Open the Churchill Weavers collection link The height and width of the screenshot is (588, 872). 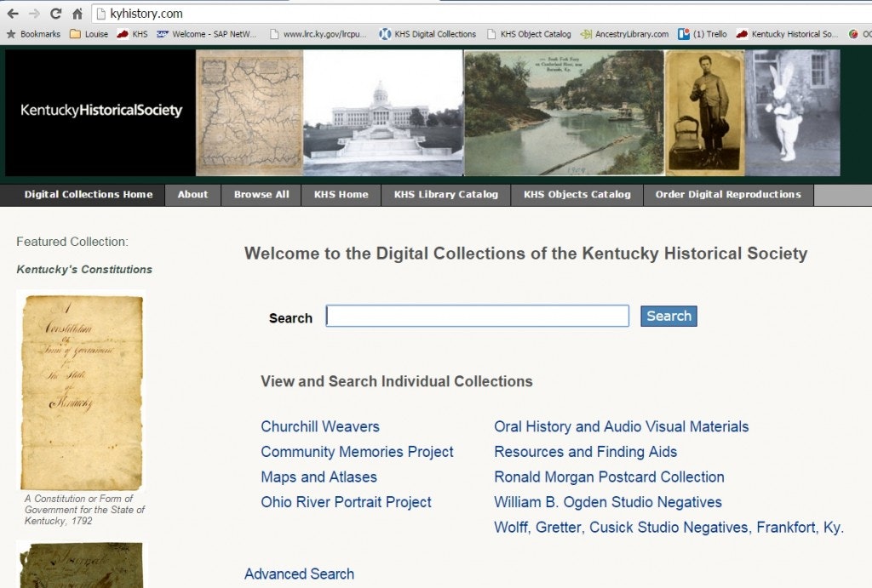pyautogui.click(x=320, y=427)
